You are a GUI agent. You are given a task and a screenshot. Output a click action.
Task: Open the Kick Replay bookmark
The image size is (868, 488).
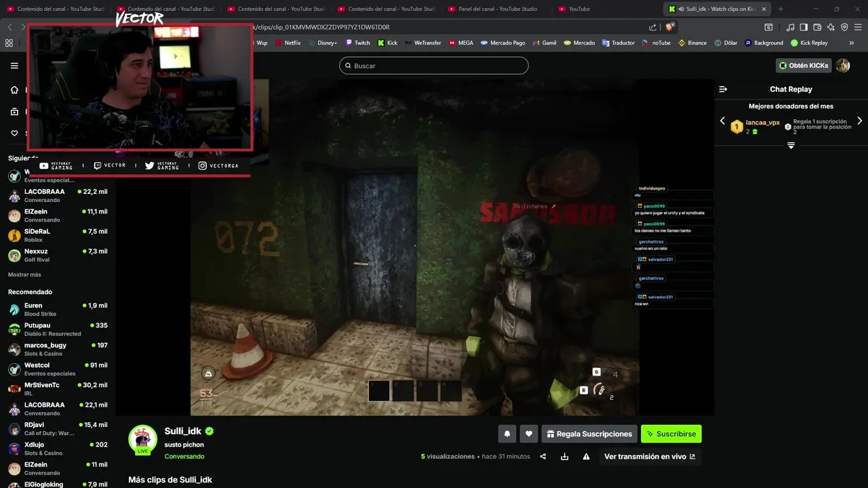[809, 43]
